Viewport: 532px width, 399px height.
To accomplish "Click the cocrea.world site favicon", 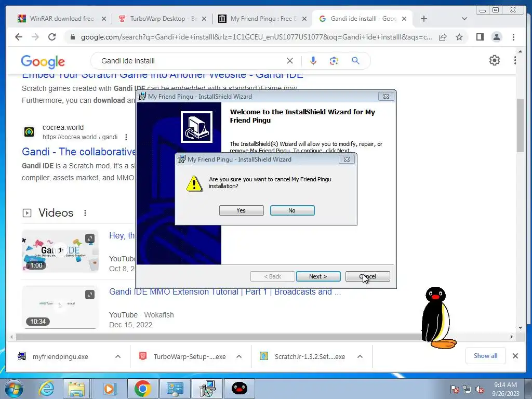I will pos(29,131).
